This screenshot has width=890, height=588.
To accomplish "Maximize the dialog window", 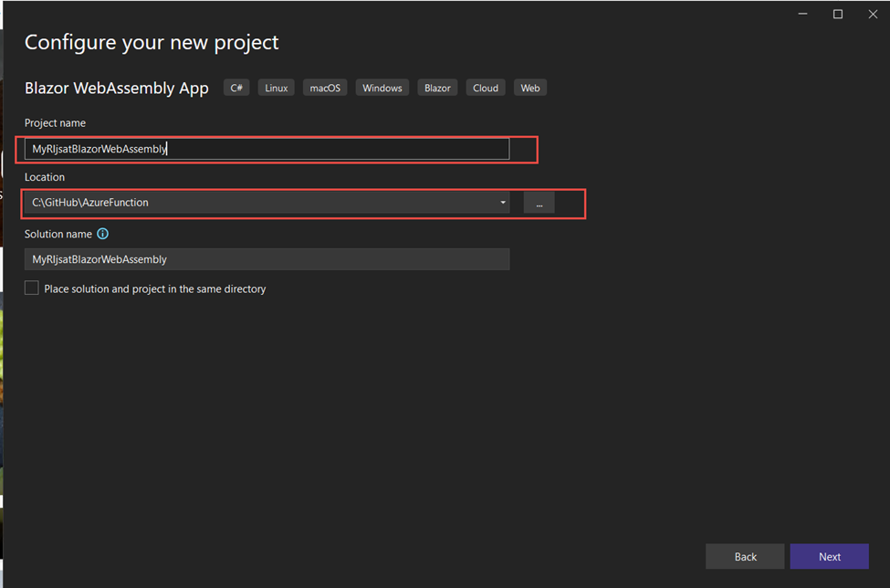I will click(x=838, y=14).
